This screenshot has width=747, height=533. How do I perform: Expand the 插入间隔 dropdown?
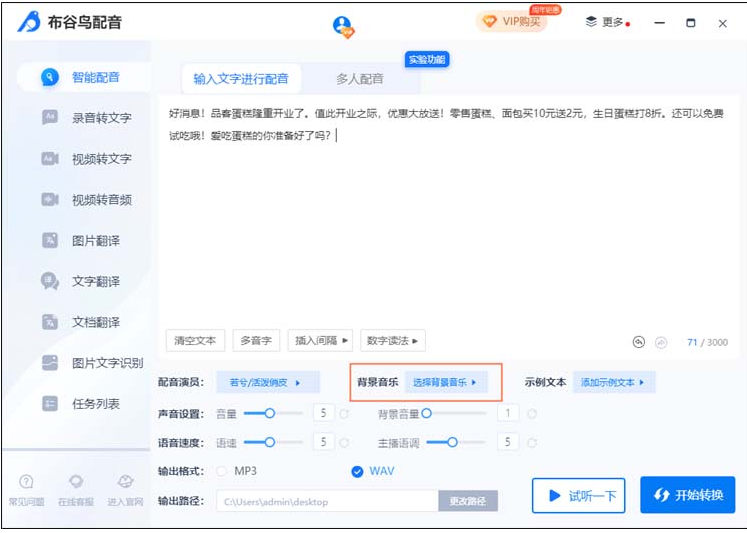coord(320,341)
